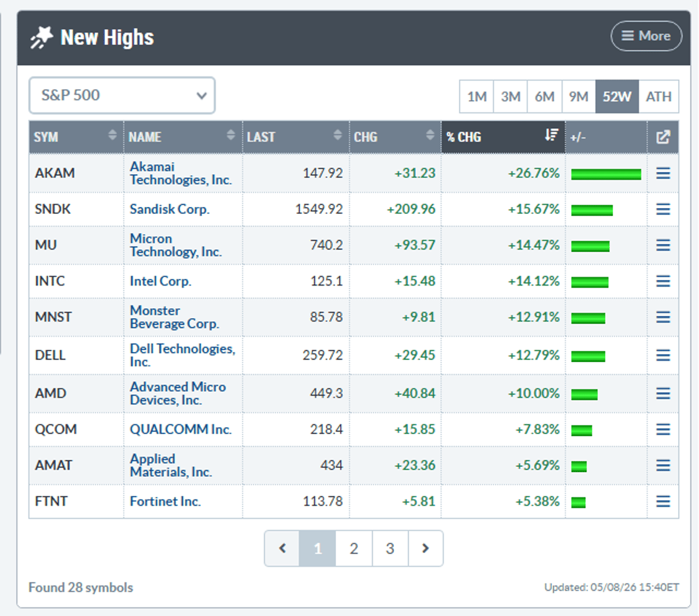Go to next page arrow
The width and height of the screenshot is (699, 616).
tap(425, 548)
